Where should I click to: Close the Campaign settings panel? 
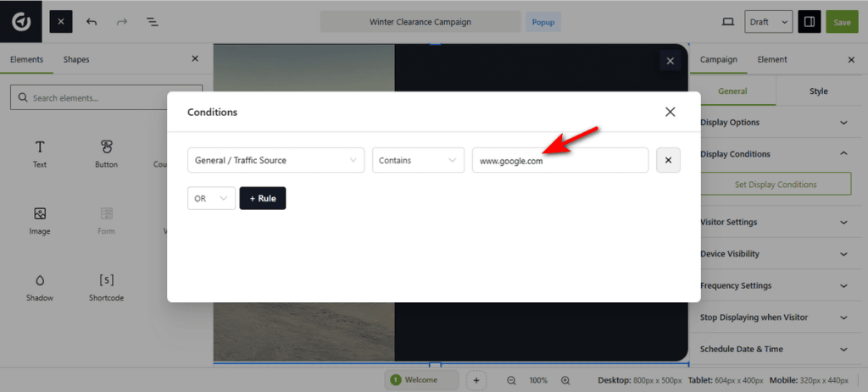[x=851, y=60]
